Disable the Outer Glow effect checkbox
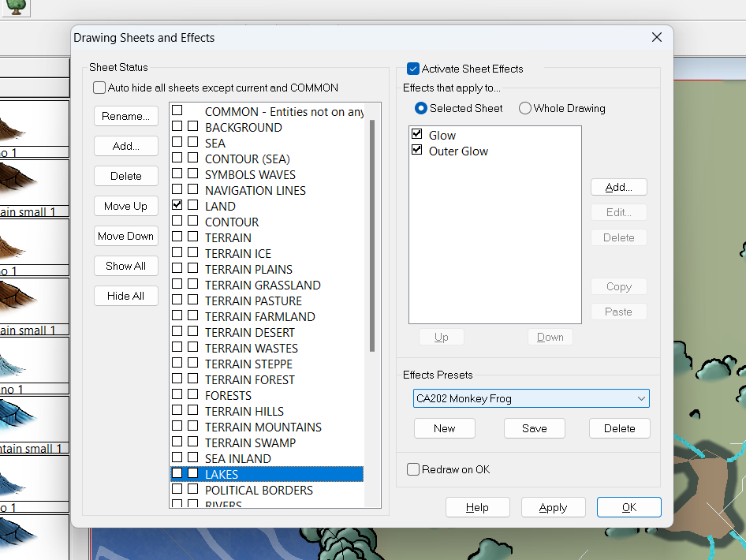The width and height of the screenshot is (746, 560). (x=417, y=151)
